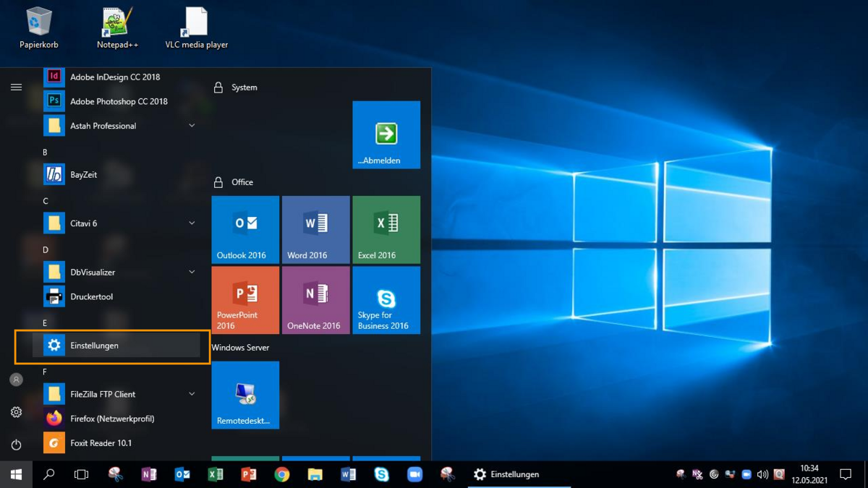Screen dimensions: 868x488
Task: Click the Windows Server group header
Action: coord(240,348)
